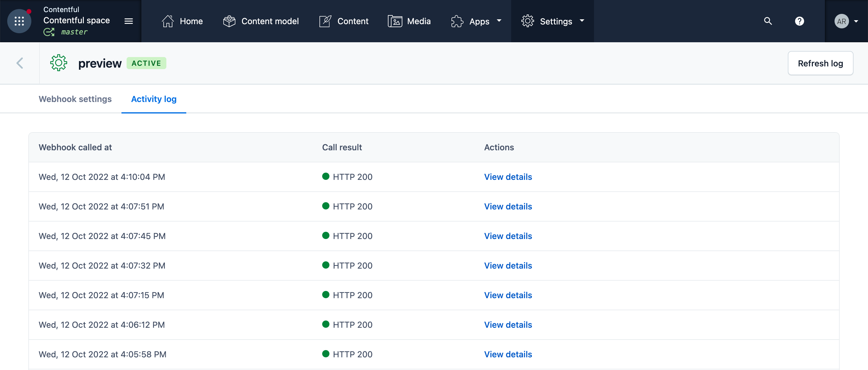Image resolution: width=868 pixels, height=370 pixels.
Task: Go back using the left chevron
Action: (20, 63)
